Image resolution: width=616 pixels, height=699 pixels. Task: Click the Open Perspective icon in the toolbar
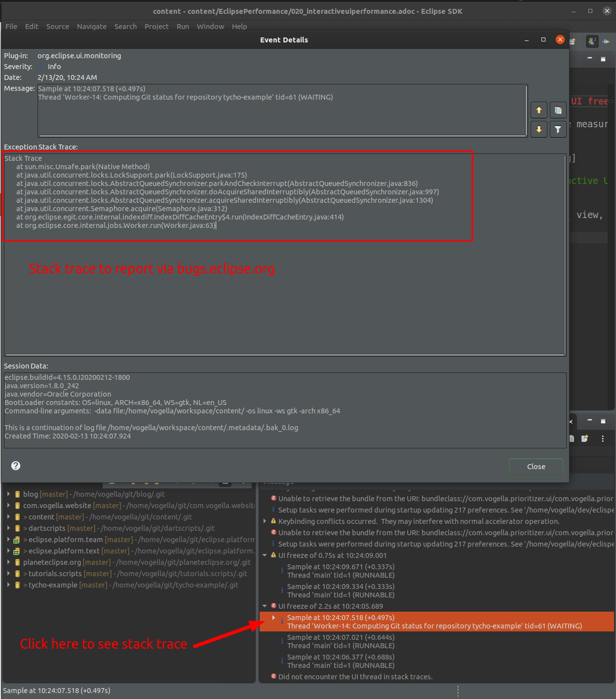(x=572, y=41)
